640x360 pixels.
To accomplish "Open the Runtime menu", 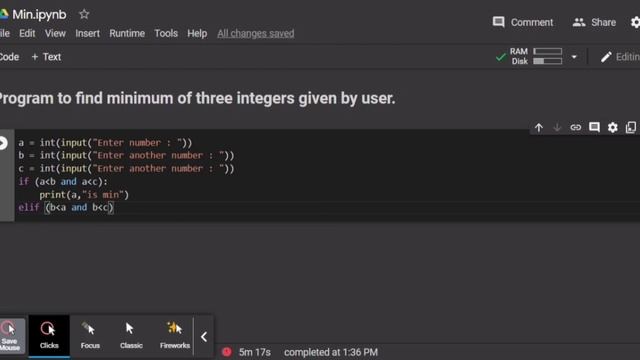I will [127, 33].
